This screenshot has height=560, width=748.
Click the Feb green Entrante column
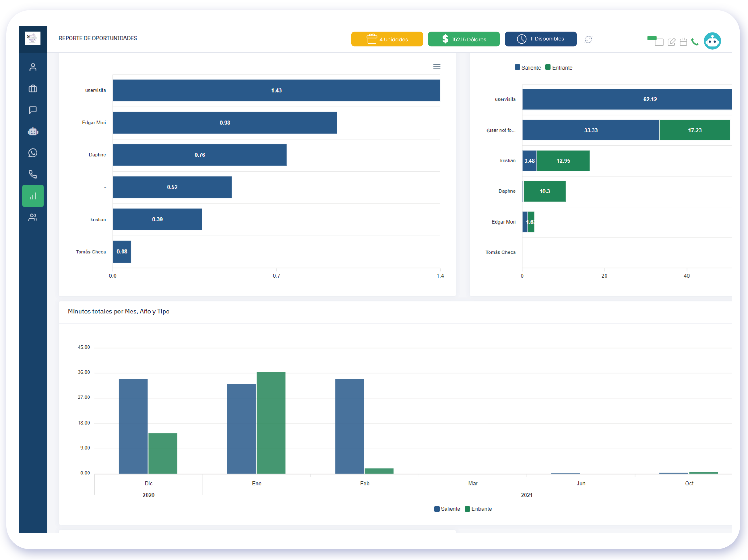379,471
